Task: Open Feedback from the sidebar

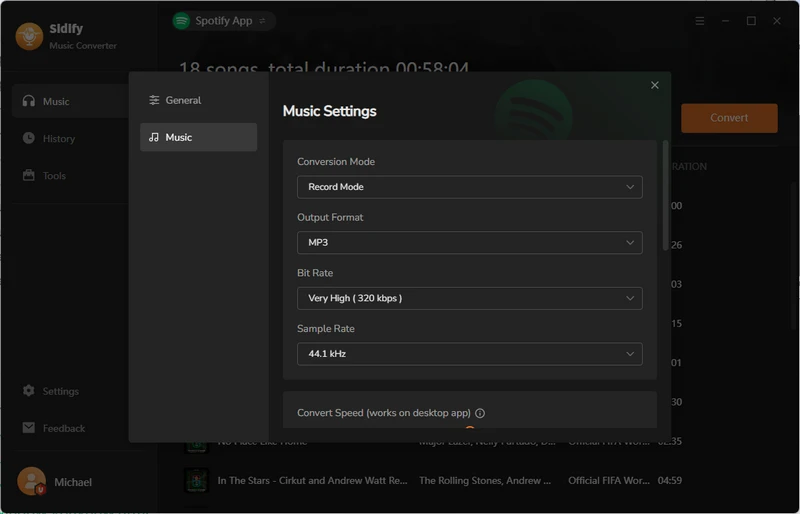Action: coord(70,428)
